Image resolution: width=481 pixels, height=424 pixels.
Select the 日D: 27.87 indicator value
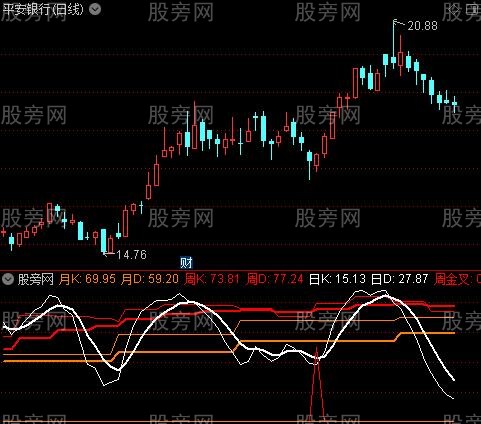tap(399, 279)
